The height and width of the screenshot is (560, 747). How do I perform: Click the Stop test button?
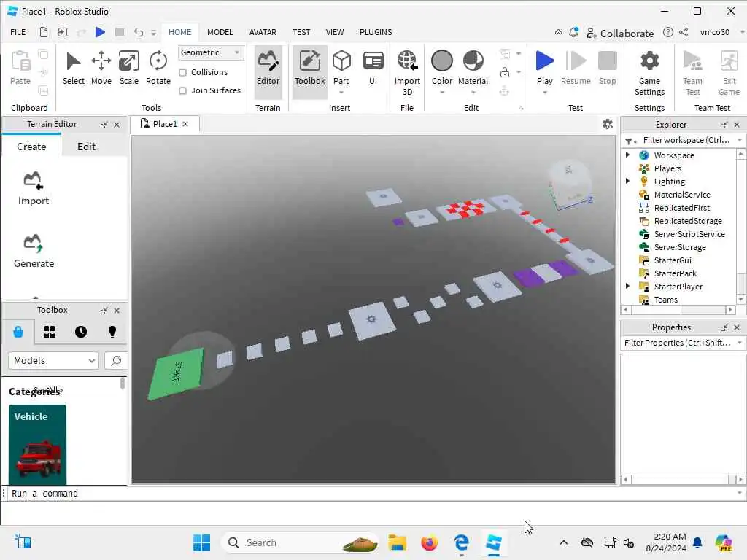pyautogui.click(x=608, y=68)
